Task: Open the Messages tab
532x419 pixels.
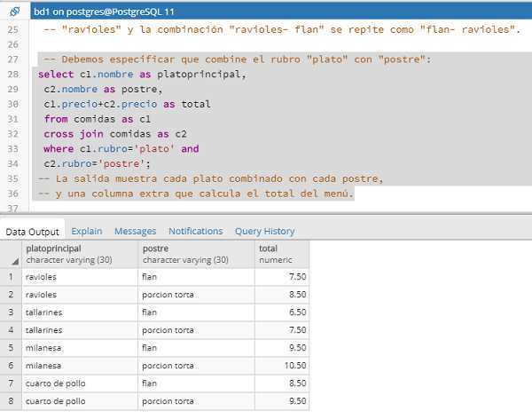Action: click(x=135, y=231)
